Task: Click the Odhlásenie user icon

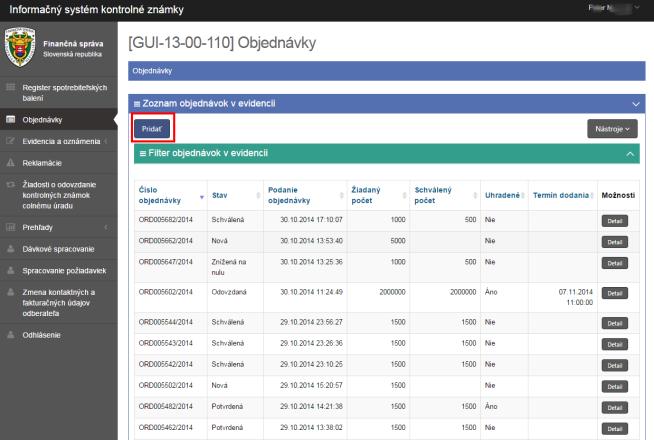Action: (11, 335)
